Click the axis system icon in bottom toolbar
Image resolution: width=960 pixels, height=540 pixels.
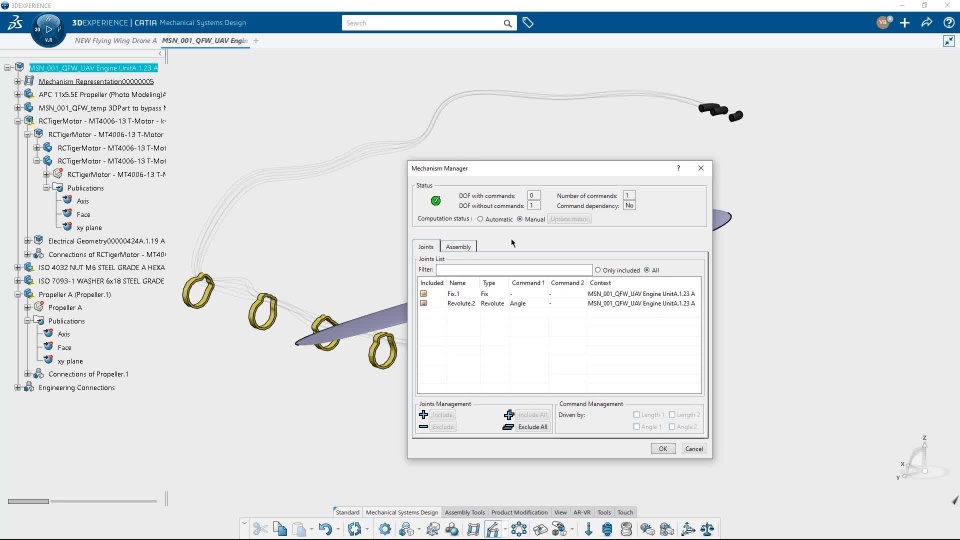pyautogui.click(x=688, y=529)
